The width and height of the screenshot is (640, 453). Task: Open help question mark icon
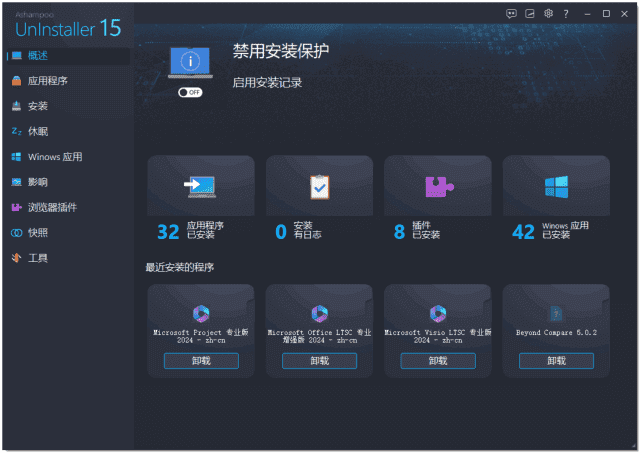click(x=566, y=14)
